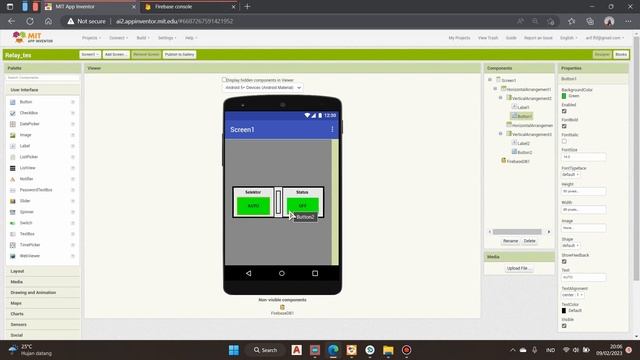This screenshot has height=360, width=640.
Task: Open the Connect menu
Action: 118,38
